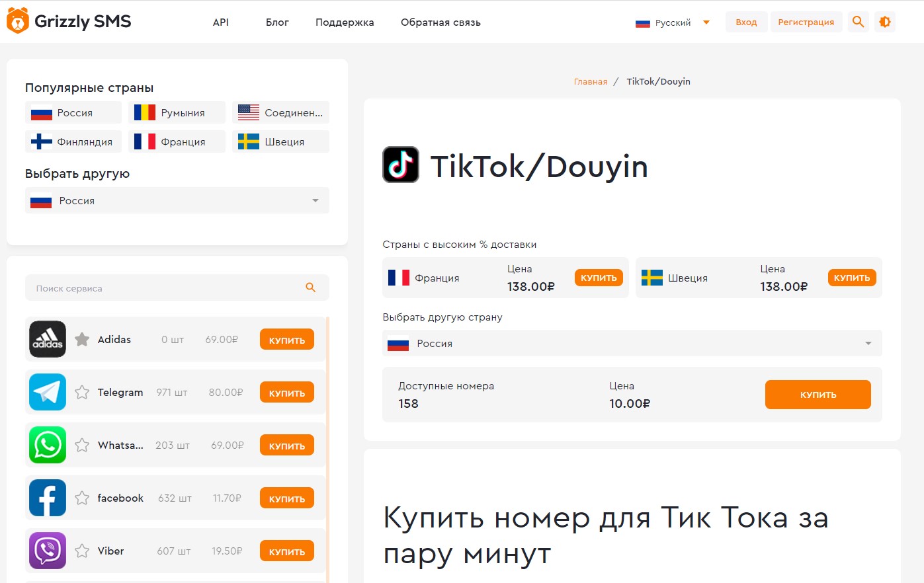Click the orange search icon in service search

click(311, 288)
